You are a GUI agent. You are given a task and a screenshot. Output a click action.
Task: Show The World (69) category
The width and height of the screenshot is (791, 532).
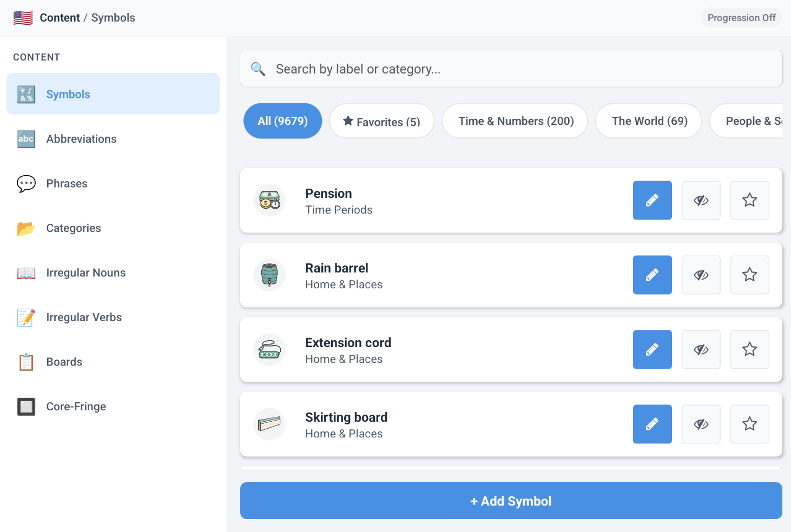pyautogui.click(x=649, y=121)
